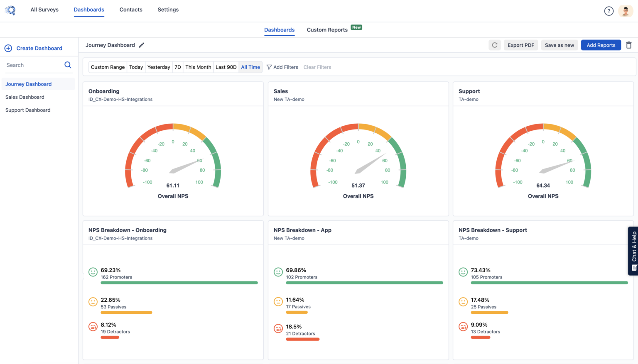Delete the dashboard using the trash icon
Image resolution: width=638 pixels, height=364 pixels.
(x=628, y=45)
